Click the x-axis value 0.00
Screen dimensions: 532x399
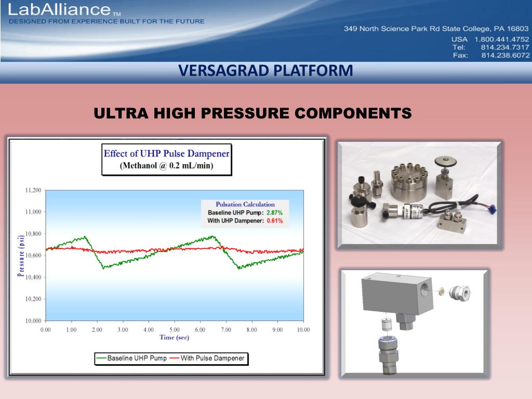pyautogui.click(x=46, y=330)
